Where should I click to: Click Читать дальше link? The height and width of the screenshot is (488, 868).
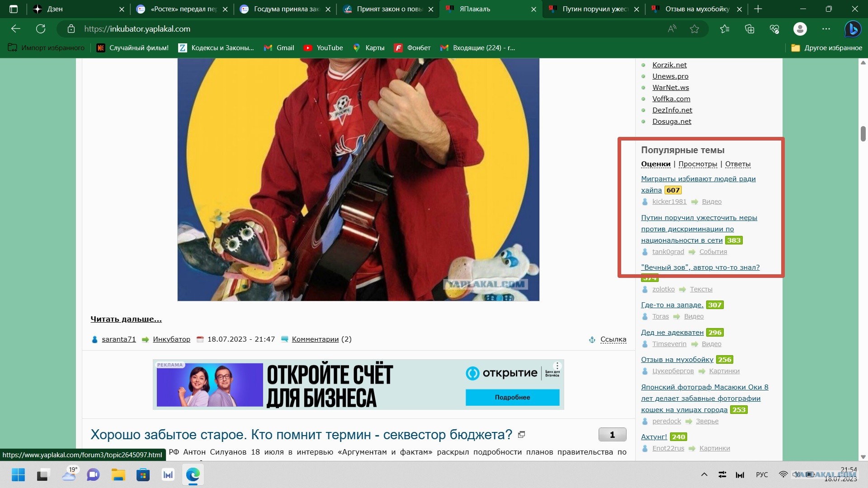click(x=126, y=319)
